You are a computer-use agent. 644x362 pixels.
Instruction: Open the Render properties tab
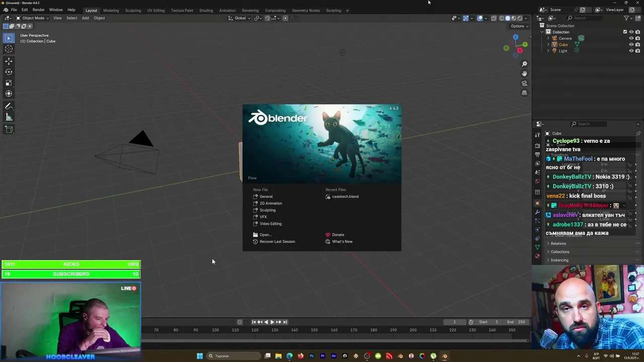tap(537, 145)
